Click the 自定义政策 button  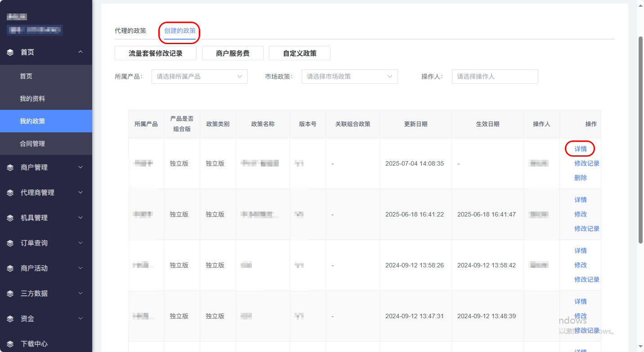300,53
